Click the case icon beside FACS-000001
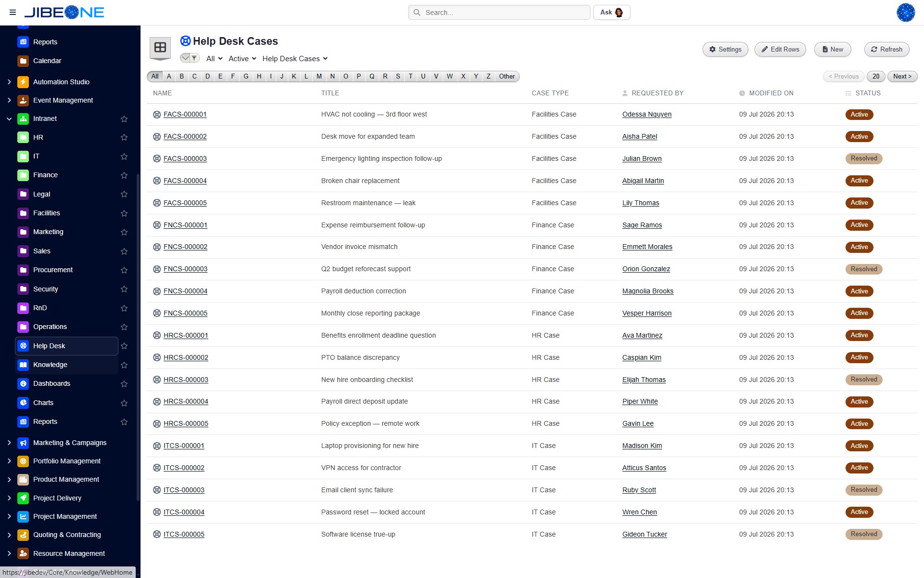The image size is (924, 578). pyautogui.click(x=157, y=115)
